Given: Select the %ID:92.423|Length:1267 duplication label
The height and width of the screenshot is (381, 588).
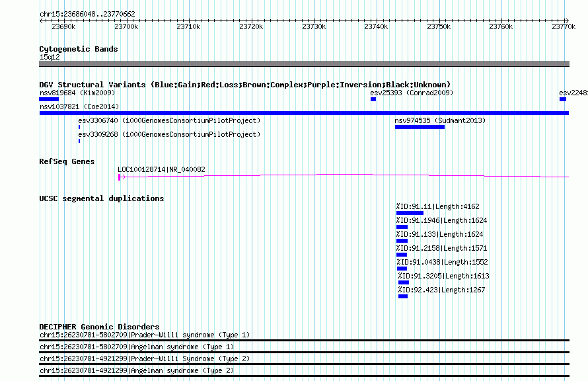Looking at the screenshot, I should point(441,290).
